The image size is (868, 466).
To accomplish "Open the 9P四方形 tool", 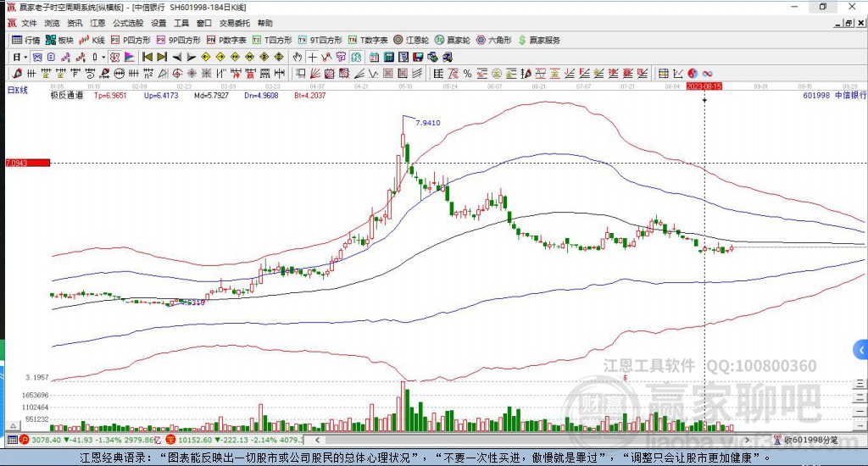I will pos(178,40).
